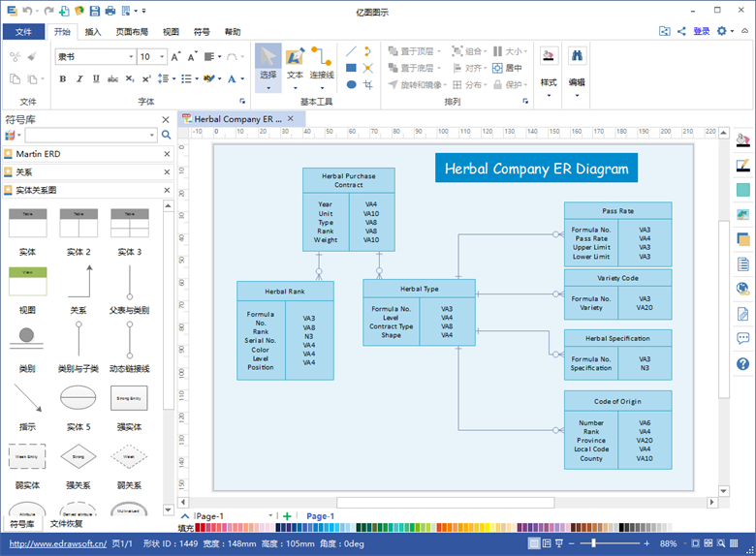Screen dimensions: 756x556
Task: Pick the straight line drawing tool
Action: click(352, 51)
